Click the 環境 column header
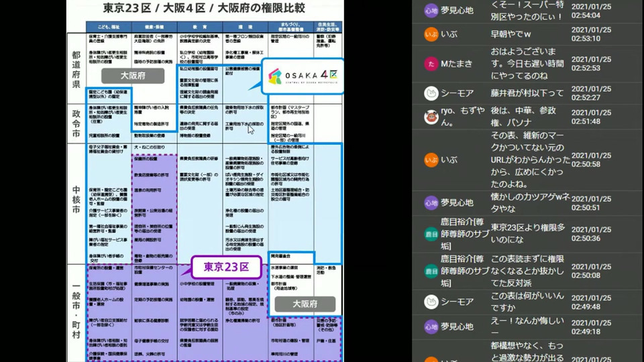The width and height of the screenshot is (644, 362). point(246,27)
